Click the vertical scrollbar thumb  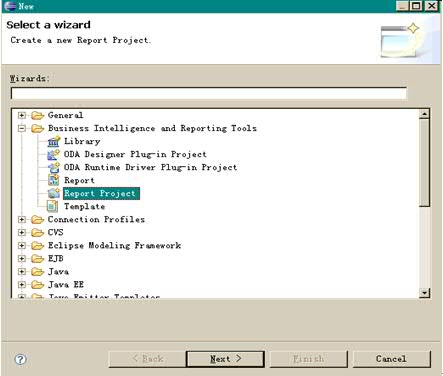pyautogui.click(x=424, y=163)
